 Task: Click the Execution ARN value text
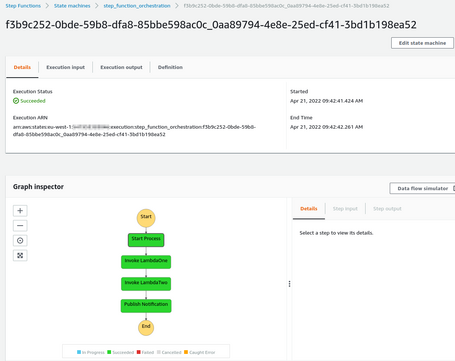tap(134, 131)
